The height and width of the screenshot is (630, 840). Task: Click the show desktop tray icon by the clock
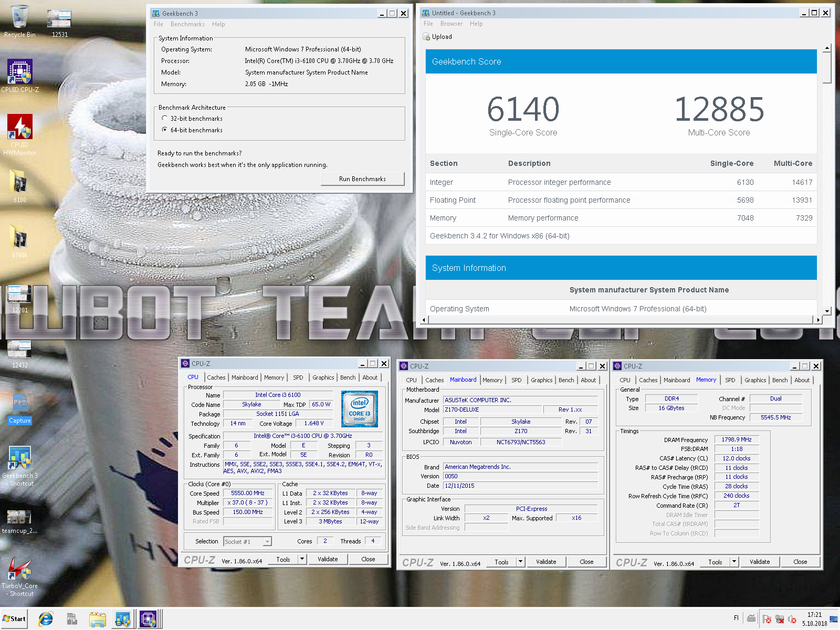coord(833,619)
